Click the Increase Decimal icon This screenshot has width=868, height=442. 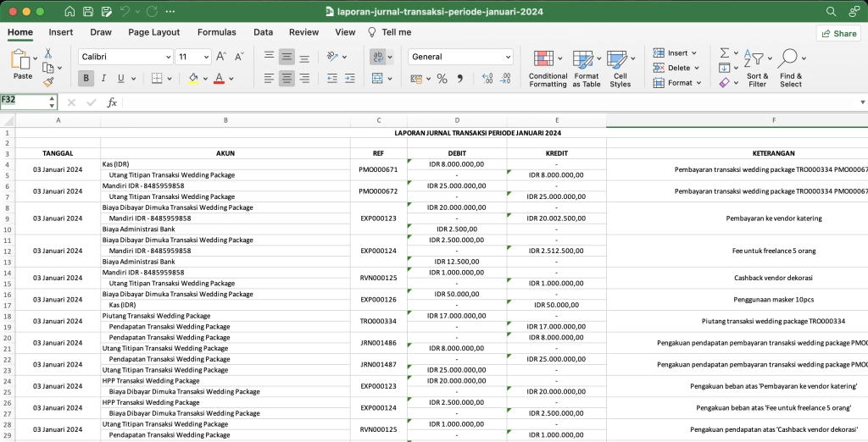487,79
